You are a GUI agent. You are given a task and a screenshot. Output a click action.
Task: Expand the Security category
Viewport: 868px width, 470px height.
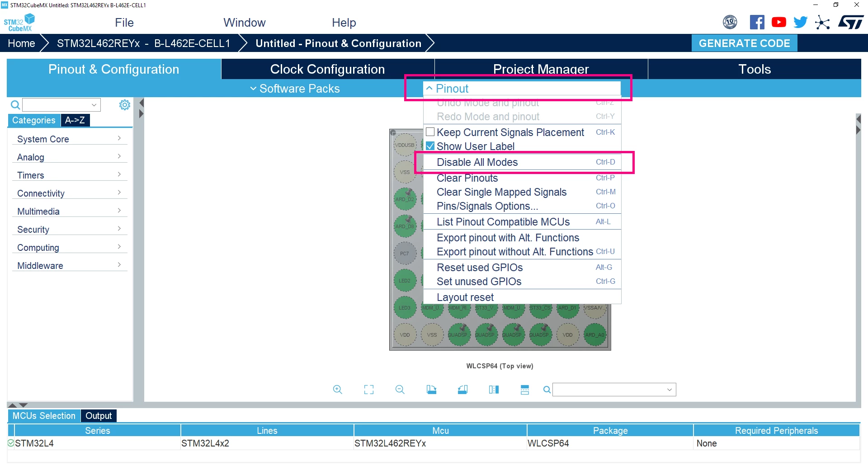pyautogui.click(x=70, y=229)
